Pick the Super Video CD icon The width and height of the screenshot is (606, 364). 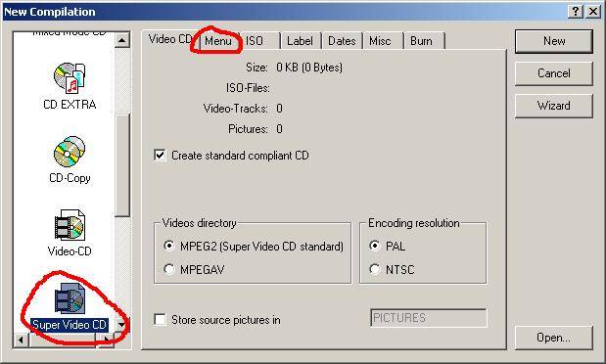coord(70,297)
